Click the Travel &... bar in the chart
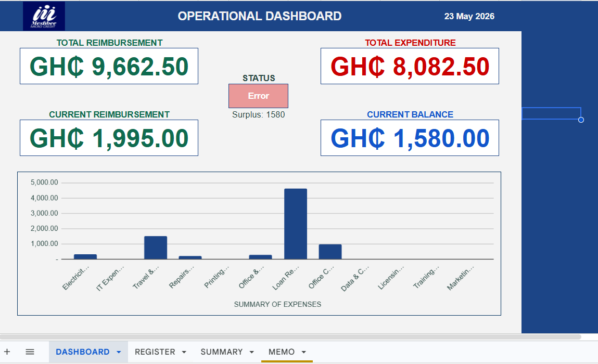The height and width of the screenshot is (364, 598). pyautogui.click(x=156, y=248)
